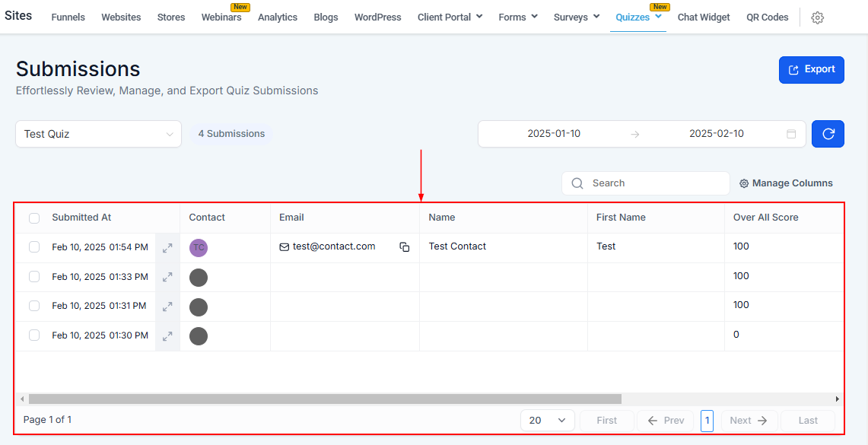Focus the Search input field
868x445 pixels.
pyautogui.click(x=645, y=183)
